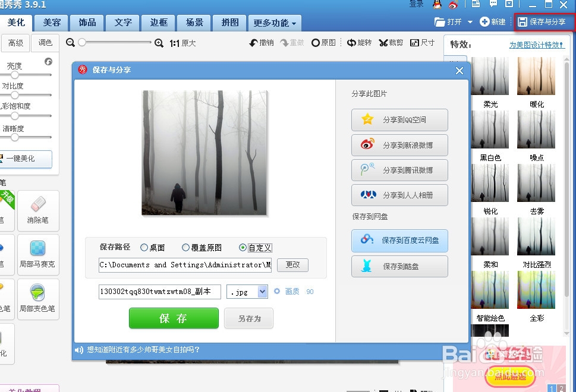Click the 对比度 contrast slider handle

pyautogui.click(x=15, y=95)
